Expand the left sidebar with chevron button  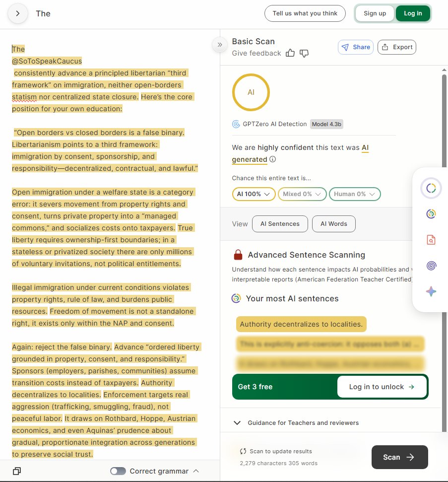[18, 13]
